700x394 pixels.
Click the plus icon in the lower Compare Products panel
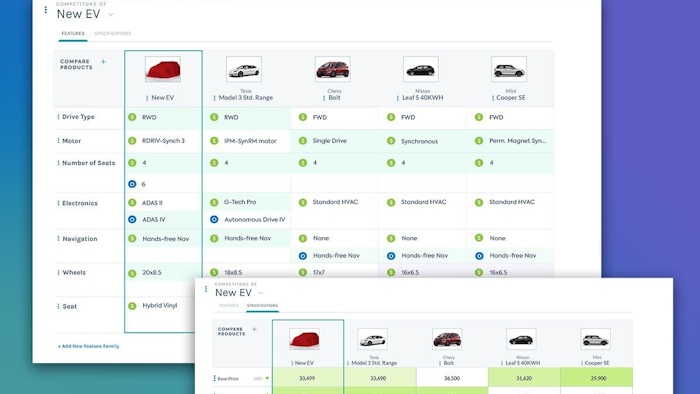tap(254, 329)
